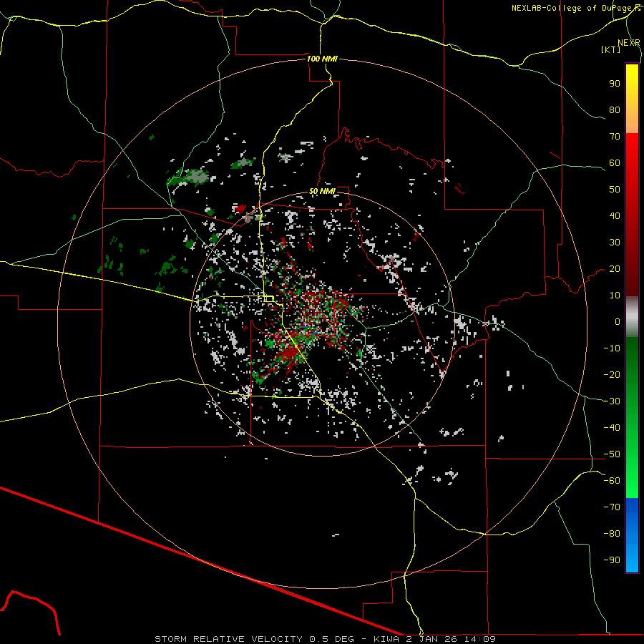Click the 20 value on velocity scale
Viewport: 644px width, 644px height.
click(615, 269)
